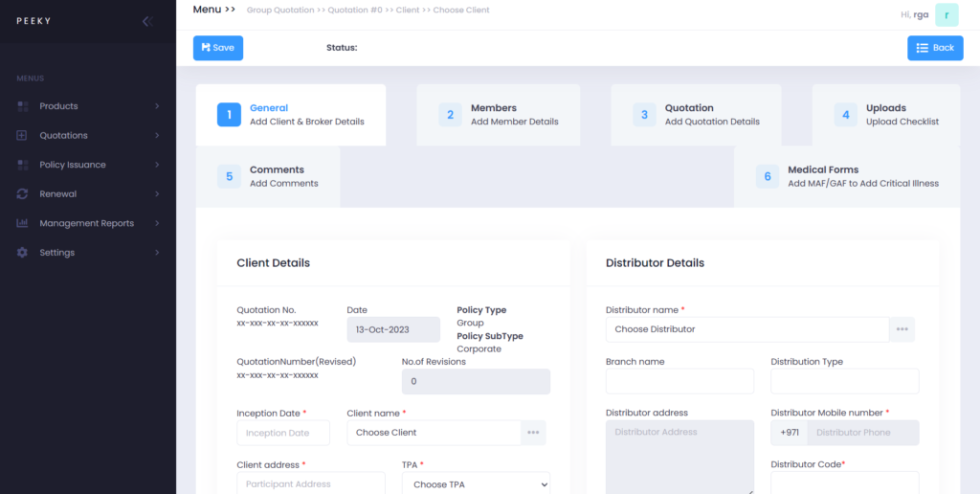This screenshot has height=494, width=980.
Task: Focus the Distributor Code input field
Action: coord(844,483)
